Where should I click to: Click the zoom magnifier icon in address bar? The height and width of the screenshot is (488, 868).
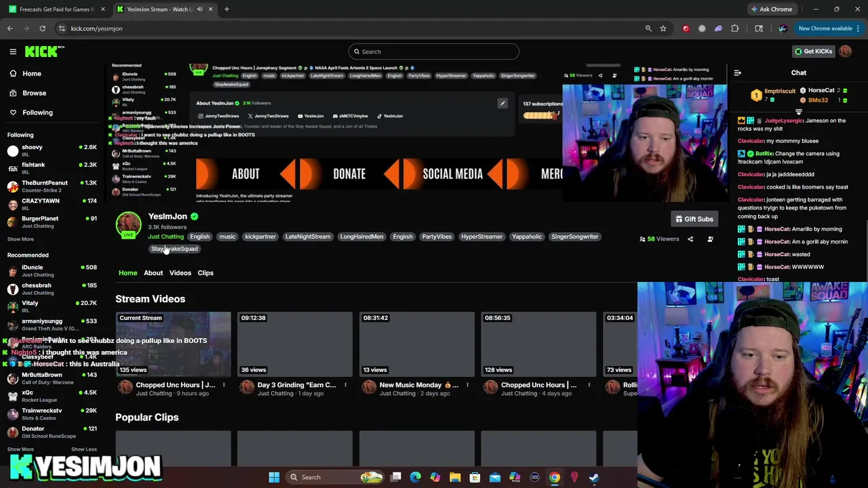point(648,28)
